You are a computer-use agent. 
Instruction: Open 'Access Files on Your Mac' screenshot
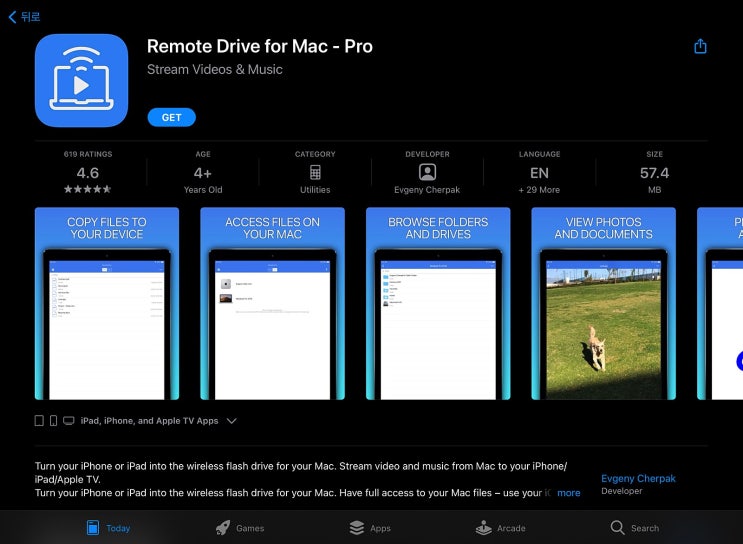tap(272, 304)
